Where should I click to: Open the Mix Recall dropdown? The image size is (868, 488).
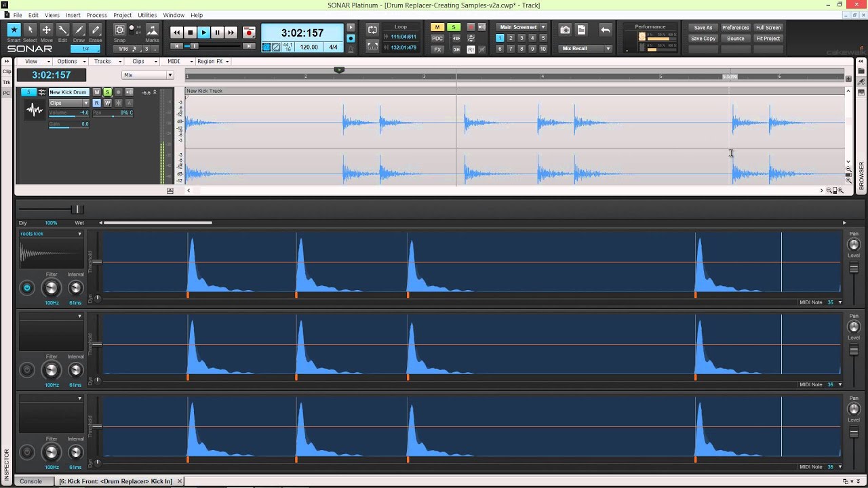click(585, 49)
